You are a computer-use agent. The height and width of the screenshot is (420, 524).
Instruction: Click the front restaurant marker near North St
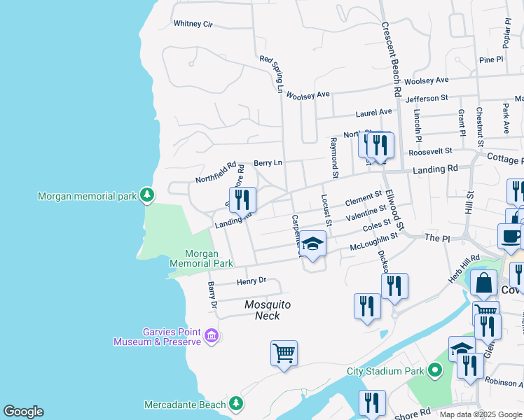tap(380, 146)
